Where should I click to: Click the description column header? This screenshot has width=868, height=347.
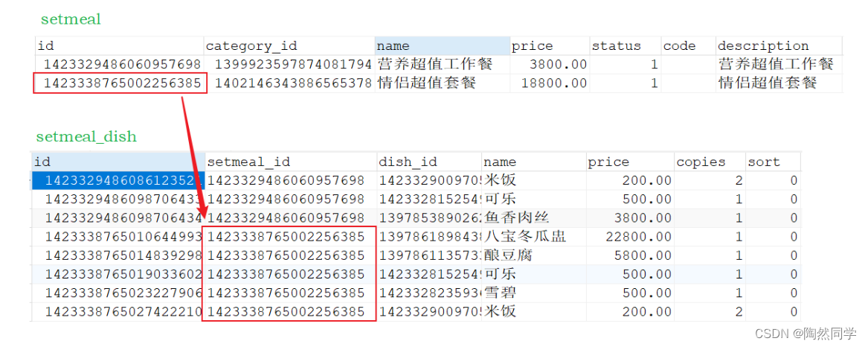pyautogui.click(x=779, y=45)
